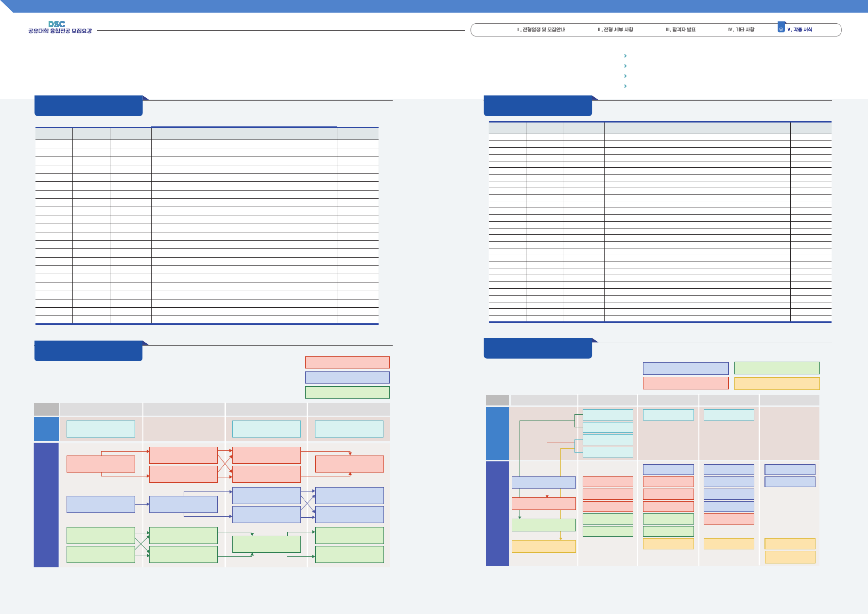Click the 공유대학 융합전공 모집요강 title
The width and height of the screenshot is (868, 614).
[x=60, y=31]
